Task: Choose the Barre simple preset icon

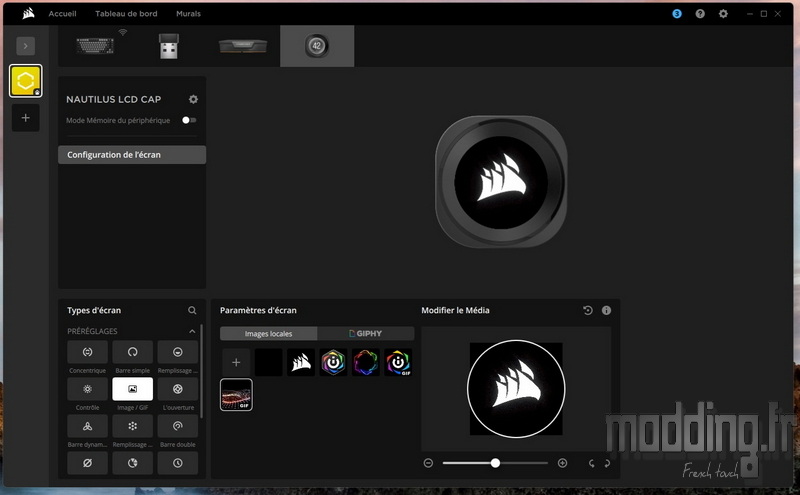Action: click(x=132, y=352)
